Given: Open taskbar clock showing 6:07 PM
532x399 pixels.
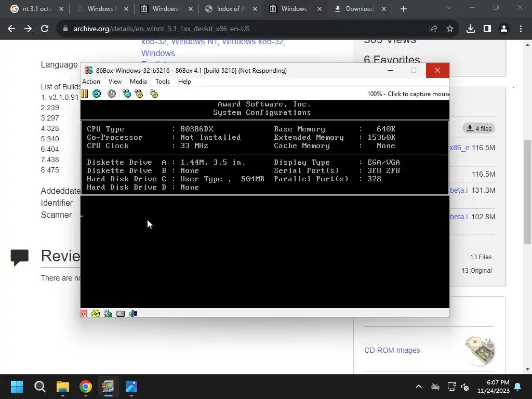Looking at the screenshot, I should 494,387.
